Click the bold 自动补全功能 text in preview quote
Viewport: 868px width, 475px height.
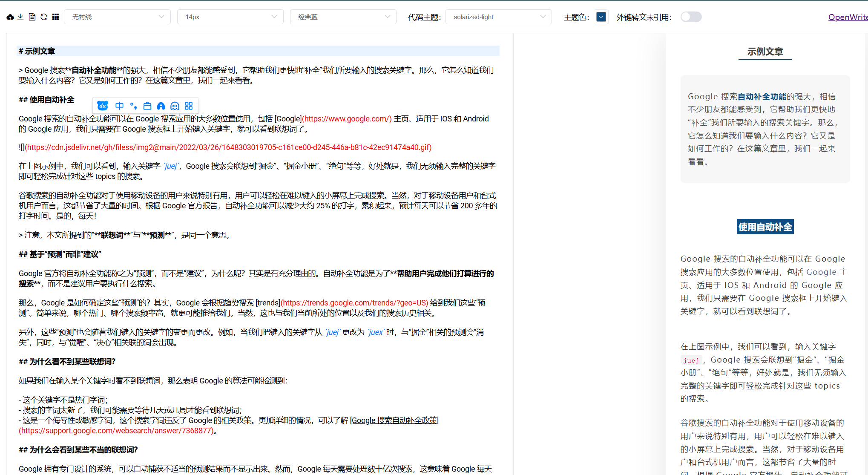coord(762,97)
